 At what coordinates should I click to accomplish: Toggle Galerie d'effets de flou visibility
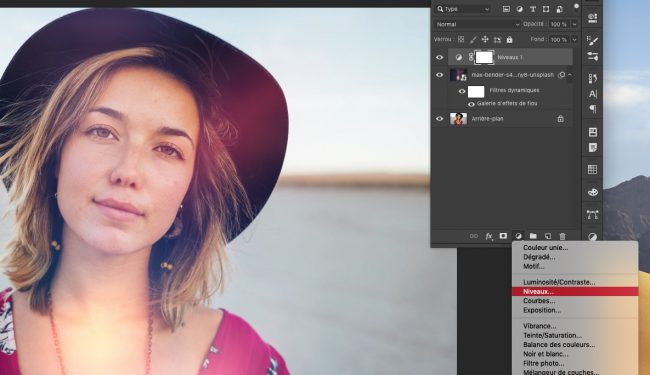tap(471, 104)
